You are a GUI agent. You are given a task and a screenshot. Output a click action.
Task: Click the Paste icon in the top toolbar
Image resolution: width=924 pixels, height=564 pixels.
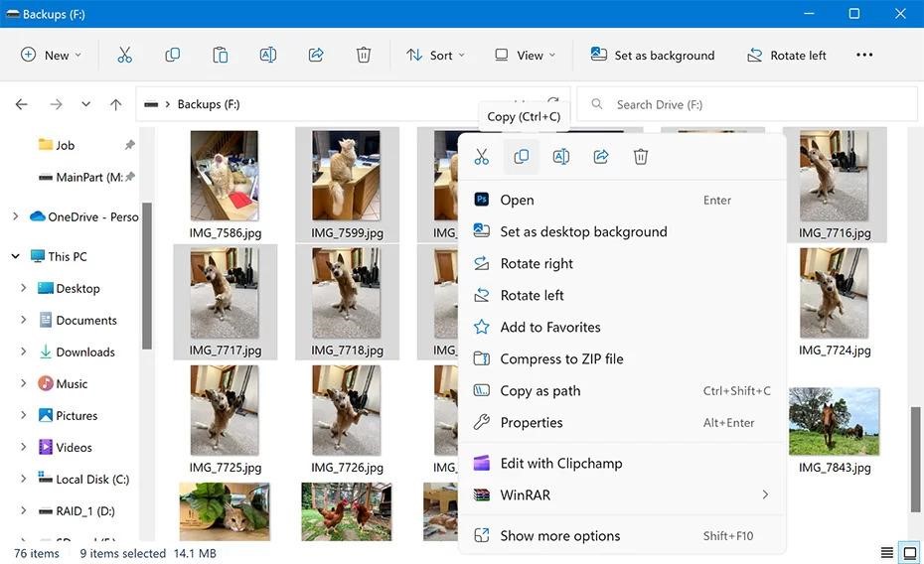tap(220, 56)
